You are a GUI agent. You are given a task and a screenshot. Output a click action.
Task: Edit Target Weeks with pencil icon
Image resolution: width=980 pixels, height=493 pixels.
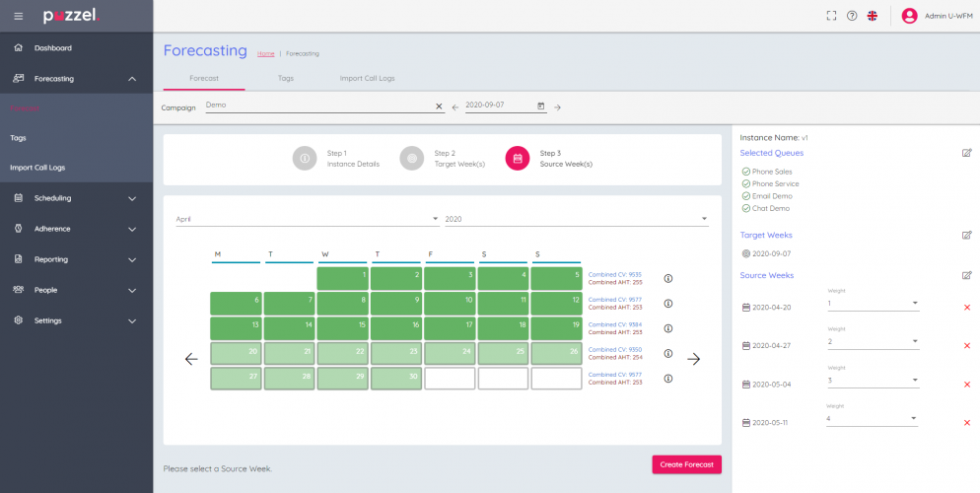(966, 236)
